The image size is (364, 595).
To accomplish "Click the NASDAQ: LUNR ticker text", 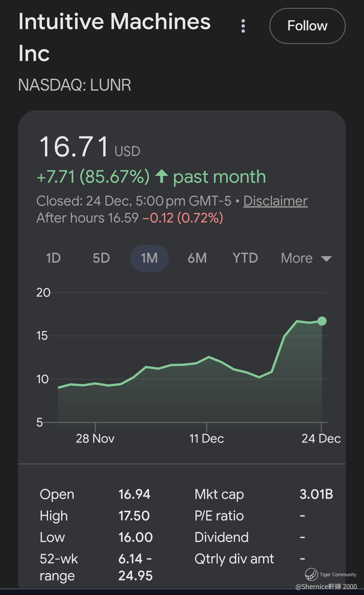I will [x=75, y=85].
